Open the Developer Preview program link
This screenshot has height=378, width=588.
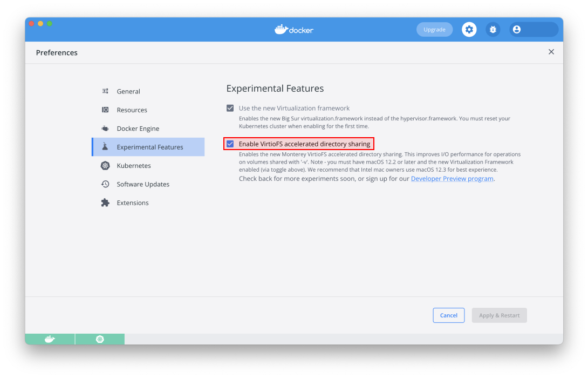pyautogui.click(x=452, y=179)
